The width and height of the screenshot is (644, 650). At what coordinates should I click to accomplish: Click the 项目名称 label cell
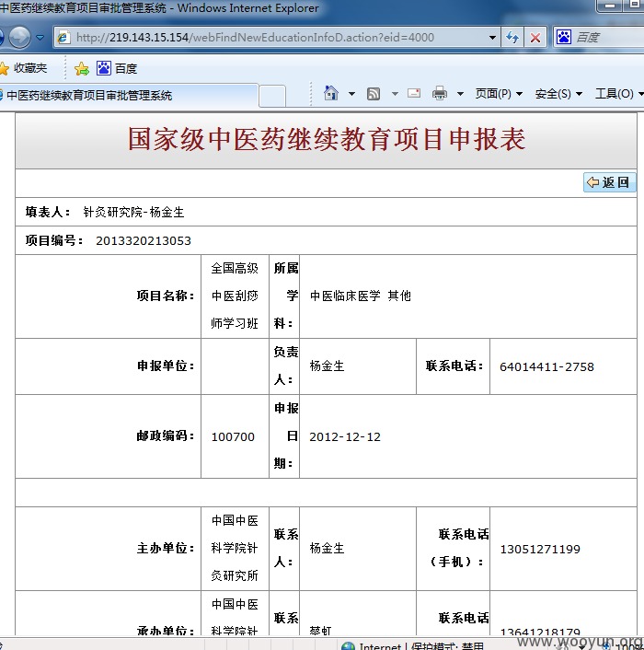[108, 296]
